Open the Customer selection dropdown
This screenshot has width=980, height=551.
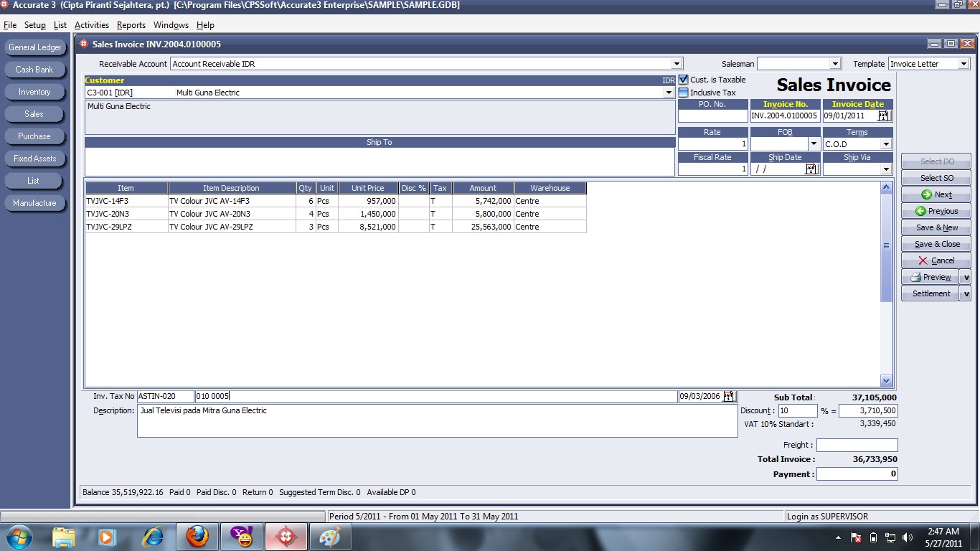669,93
